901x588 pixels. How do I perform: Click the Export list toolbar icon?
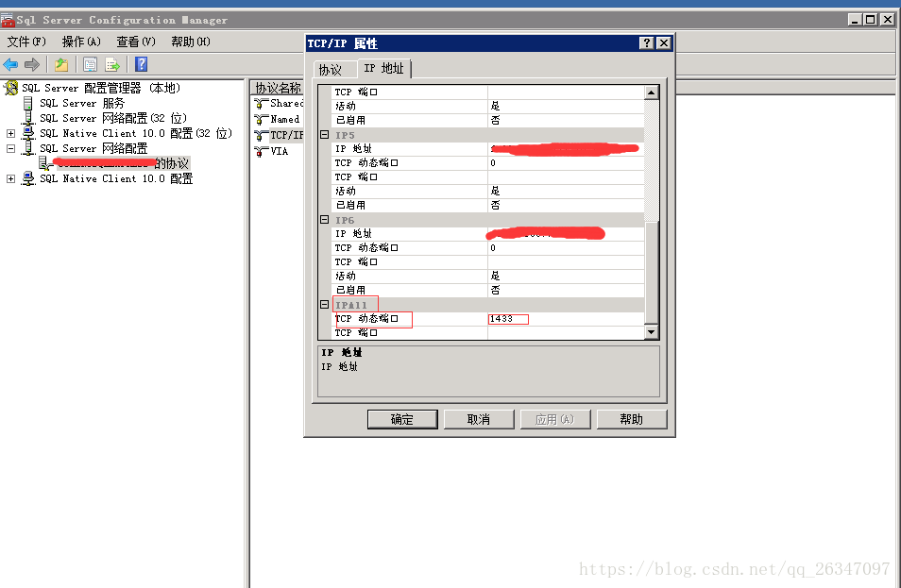coord(112,64)
